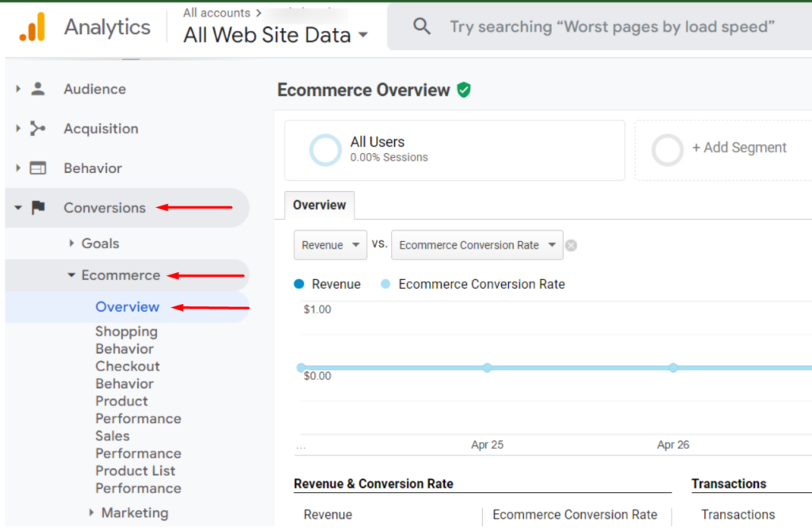Click the Revenue metric label in the summary
Viewport: 812px width, 530px height.
(x=327, y=514)
